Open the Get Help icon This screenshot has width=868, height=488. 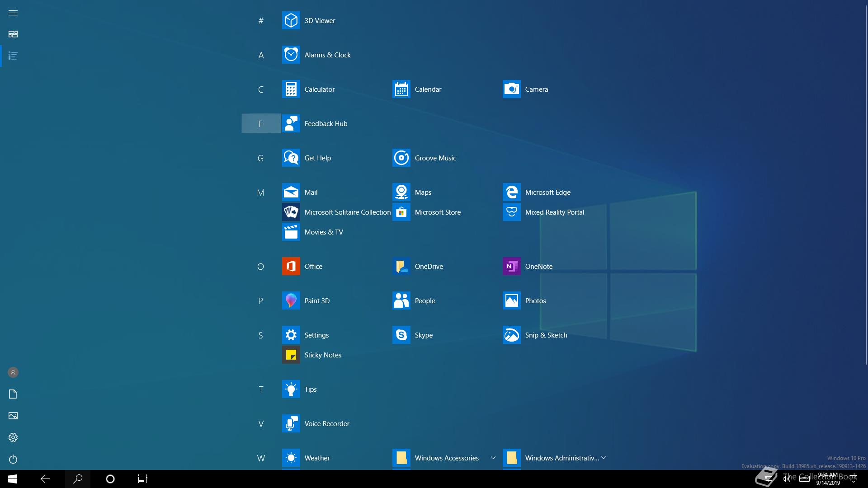(x=291, y=158)
